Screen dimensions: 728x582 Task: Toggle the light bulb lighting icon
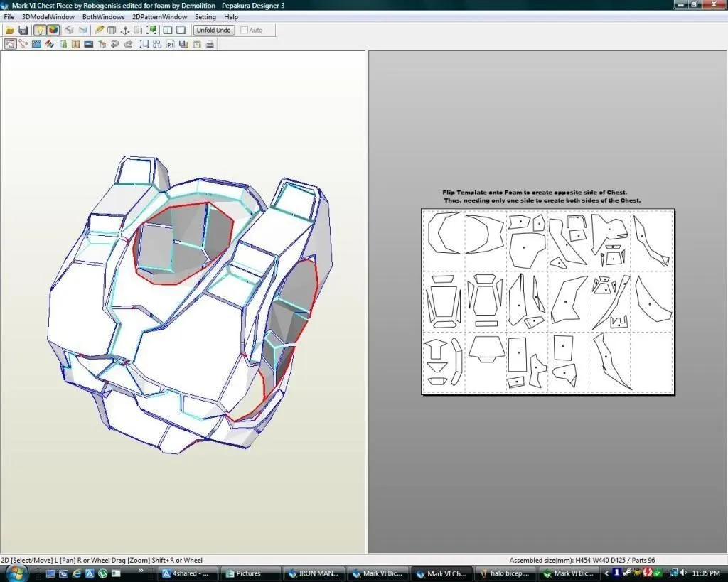pos(39,31)
